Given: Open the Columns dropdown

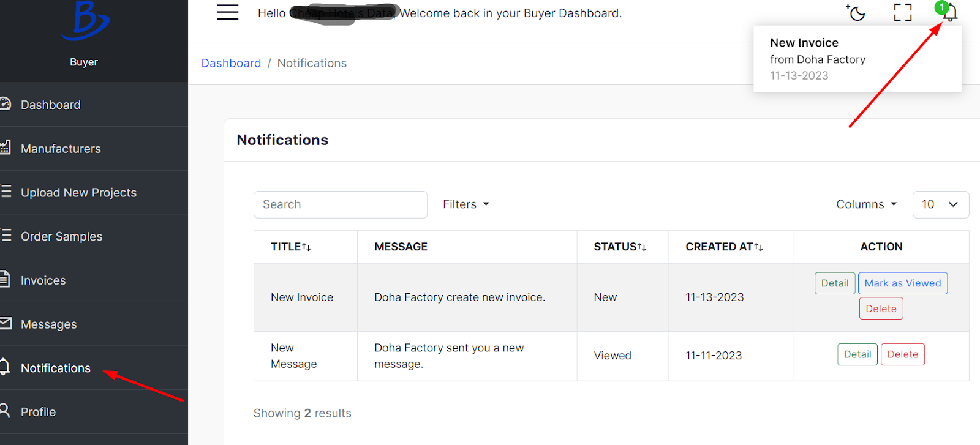Looking at the screenshot, I should (866, 204).
